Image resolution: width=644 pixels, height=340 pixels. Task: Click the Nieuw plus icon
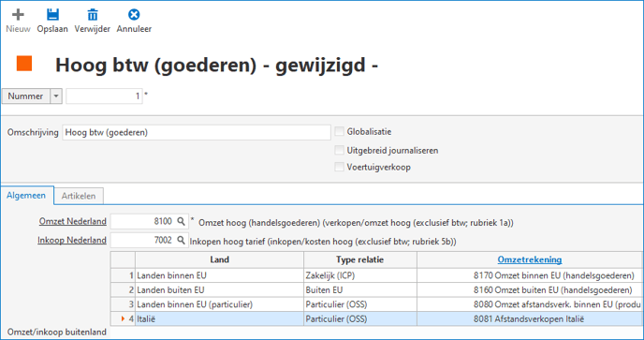18,15
